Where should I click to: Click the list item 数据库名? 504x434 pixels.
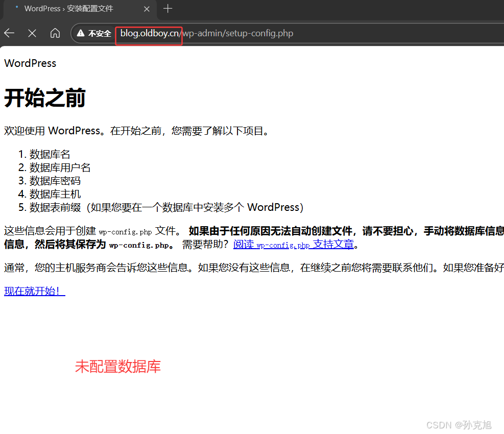50,154
